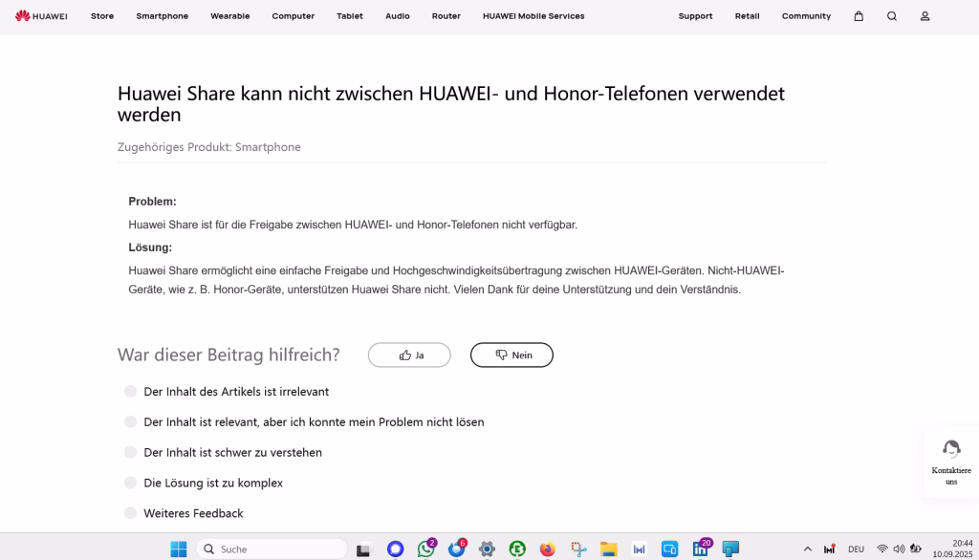Select 'Der Inhalt des Artikels ist irrelevant'
Screen dimensions: 979x560
(x=130, y=392)
